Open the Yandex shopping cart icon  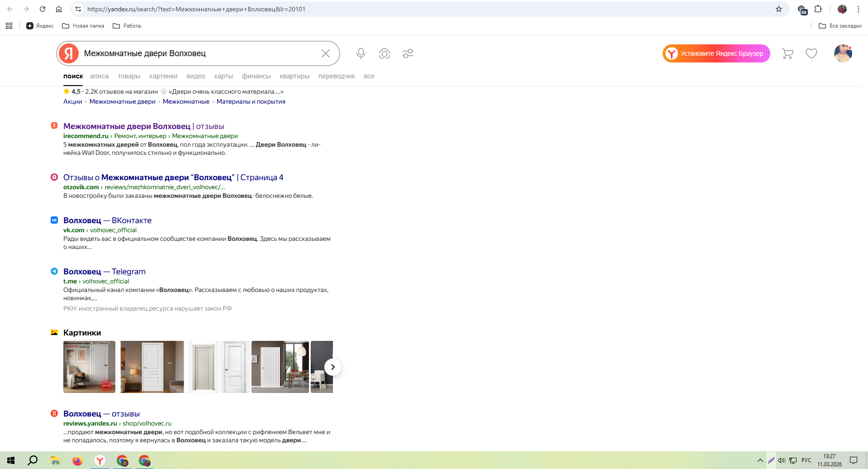[x=787, y=53]
